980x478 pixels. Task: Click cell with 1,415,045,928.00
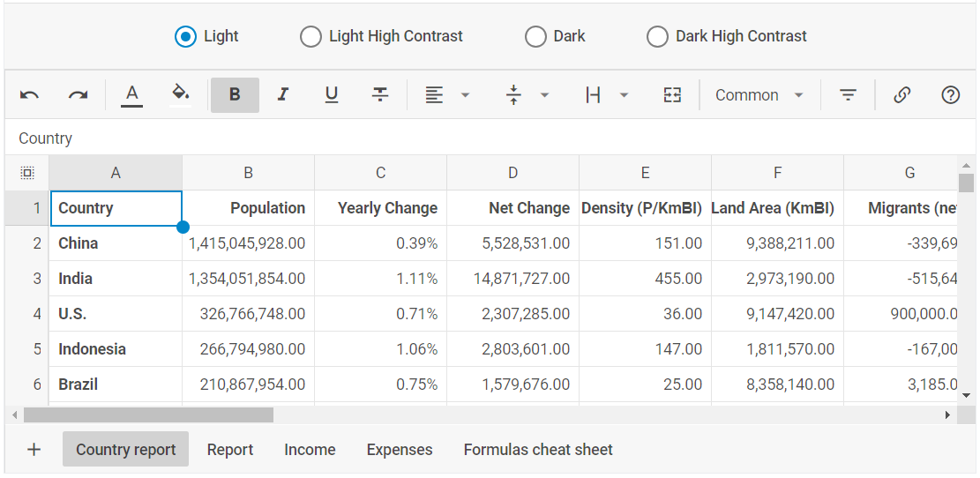point(248,243)
